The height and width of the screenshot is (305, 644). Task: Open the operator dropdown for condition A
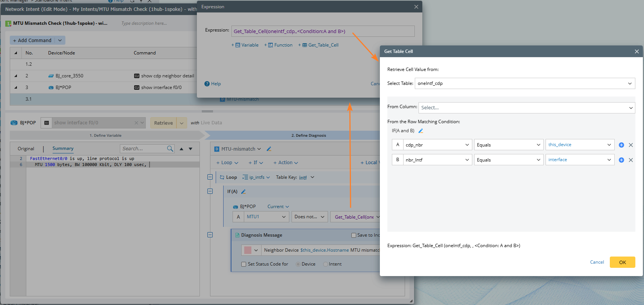tap(509, 145)
